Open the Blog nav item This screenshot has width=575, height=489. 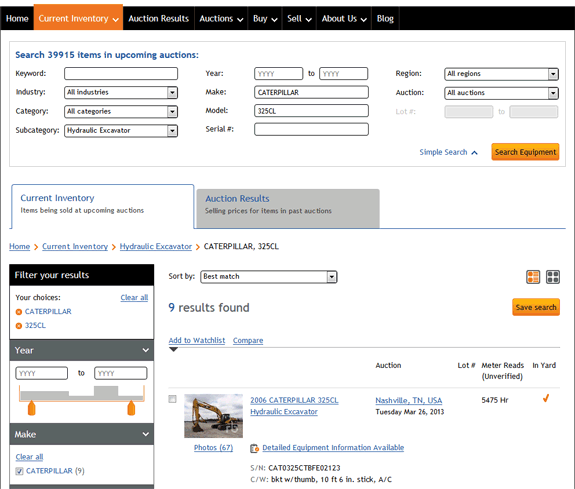click(x=385, y=18)
